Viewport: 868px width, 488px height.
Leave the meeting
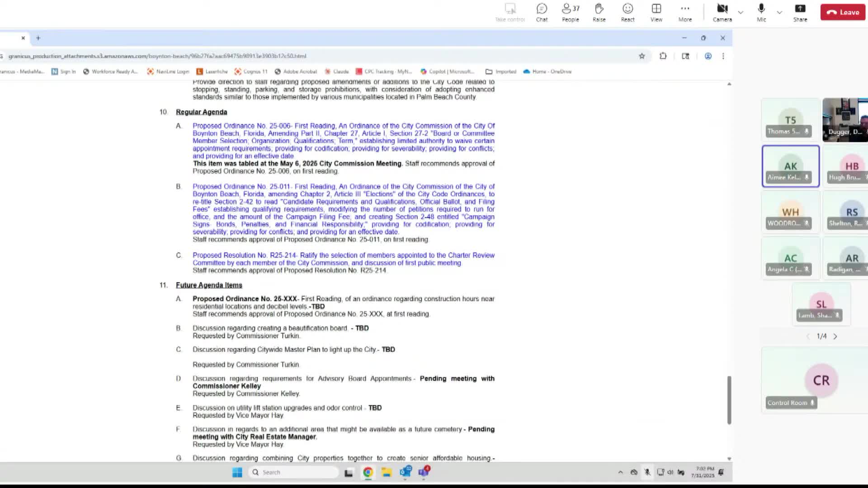click(843, 13)
